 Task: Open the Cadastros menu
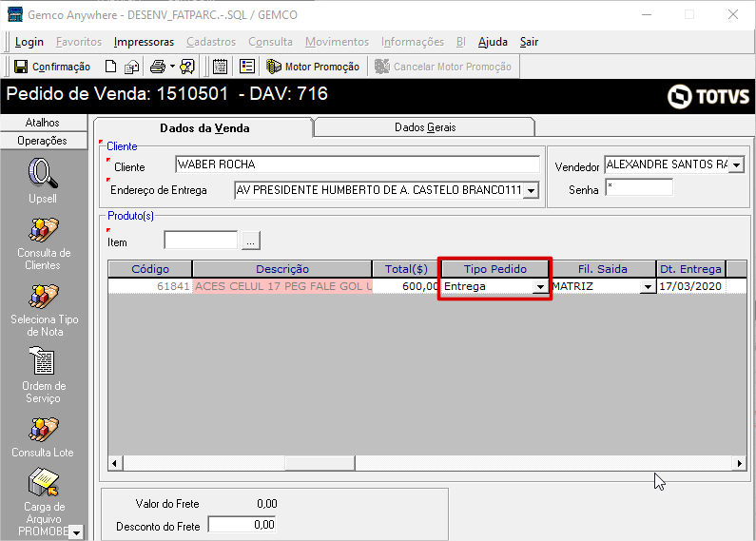(x=211, y=42)
